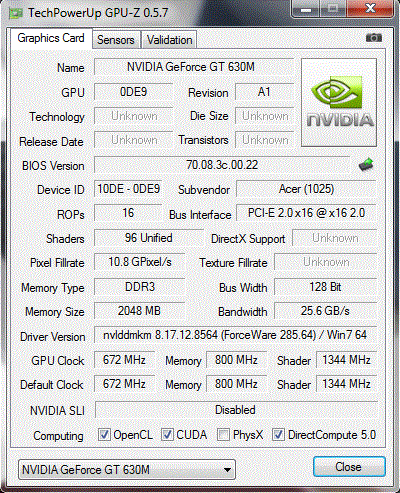Image resolution: width=400 pixels, height=493 pixels.
Task: Click the GPU-Z title bar app icon
Action: point(16,13)
